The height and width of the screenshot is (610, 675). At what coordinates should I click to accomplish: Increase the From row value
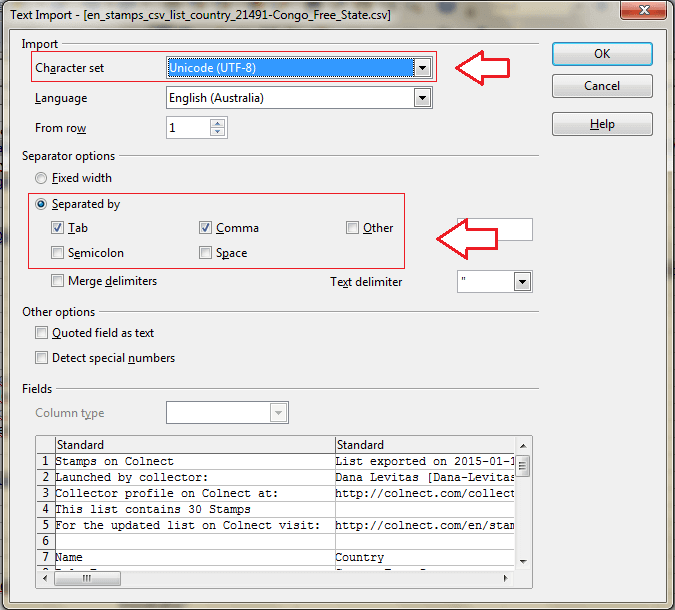(217, 123)
